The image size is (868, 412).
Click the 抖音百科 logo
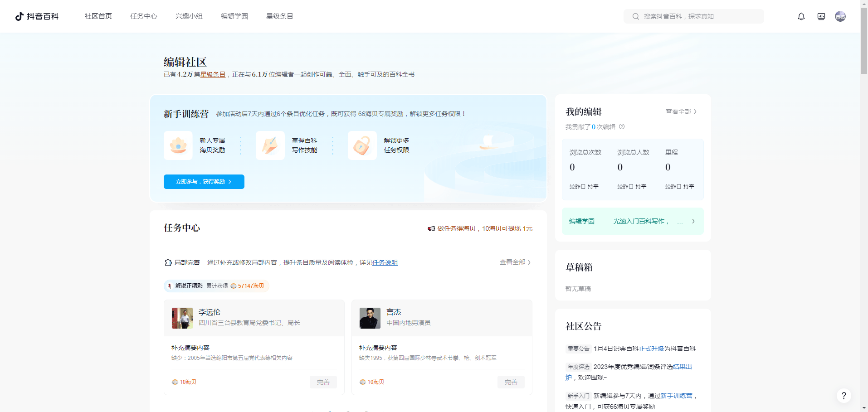coord(37,16)
